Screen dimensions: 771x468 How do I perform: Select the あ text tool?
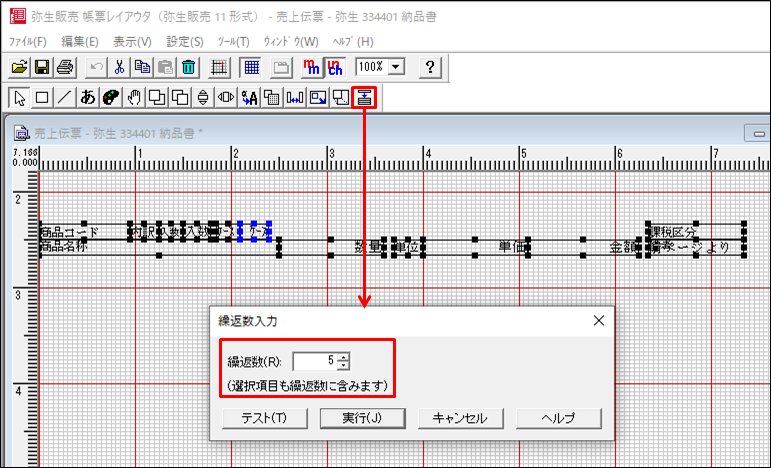(88, 98)
